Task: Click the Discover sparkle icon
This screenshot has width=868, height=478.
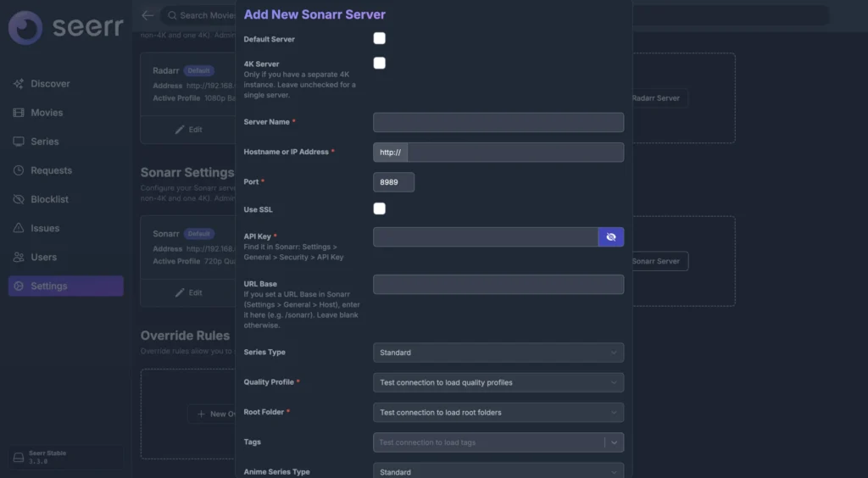Action: 19,84
